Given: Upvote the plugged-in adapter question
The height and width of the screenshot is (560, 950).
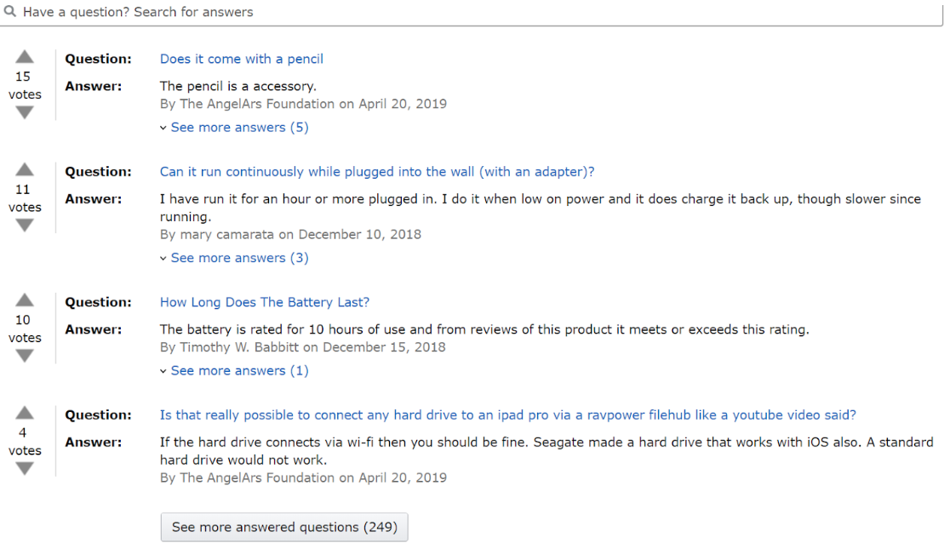Looking at the screenshot, I should (x=25, y=169).
